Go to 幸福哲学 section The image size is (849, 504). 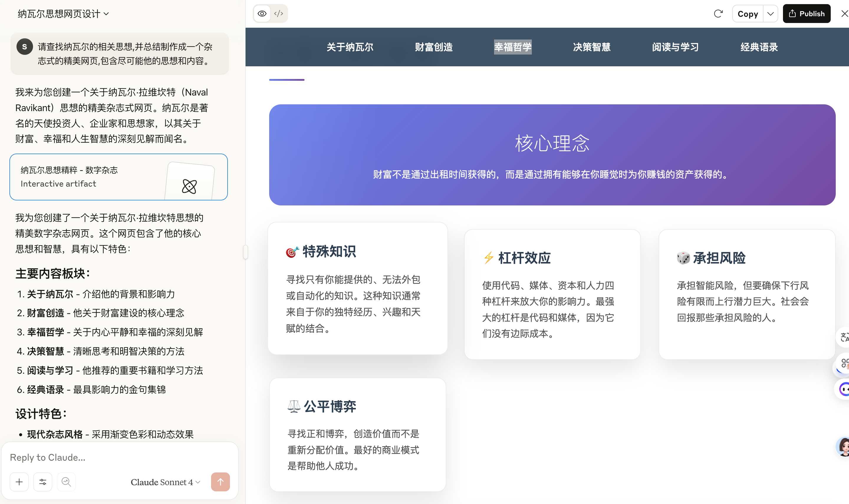(x=512, y=47)
